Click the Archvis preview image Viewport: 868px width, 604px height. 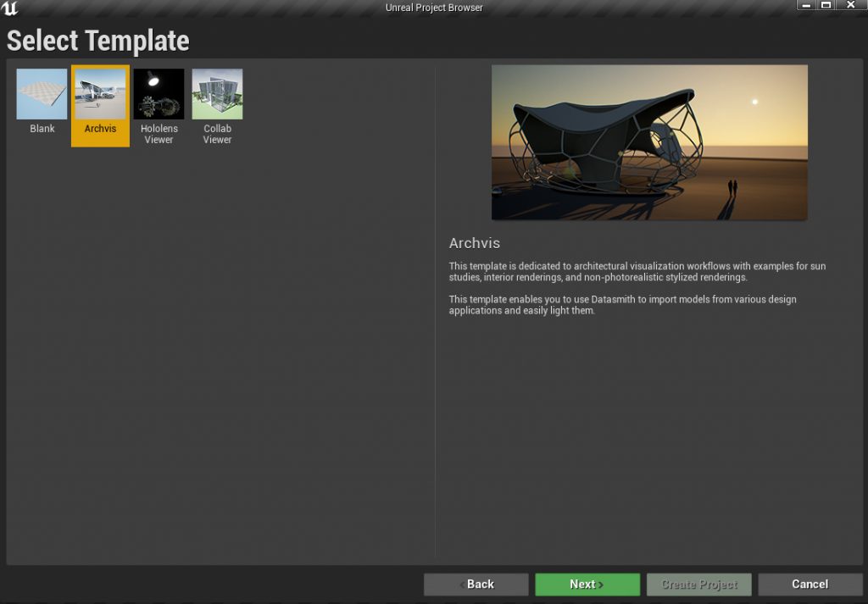tap(649, 142)
